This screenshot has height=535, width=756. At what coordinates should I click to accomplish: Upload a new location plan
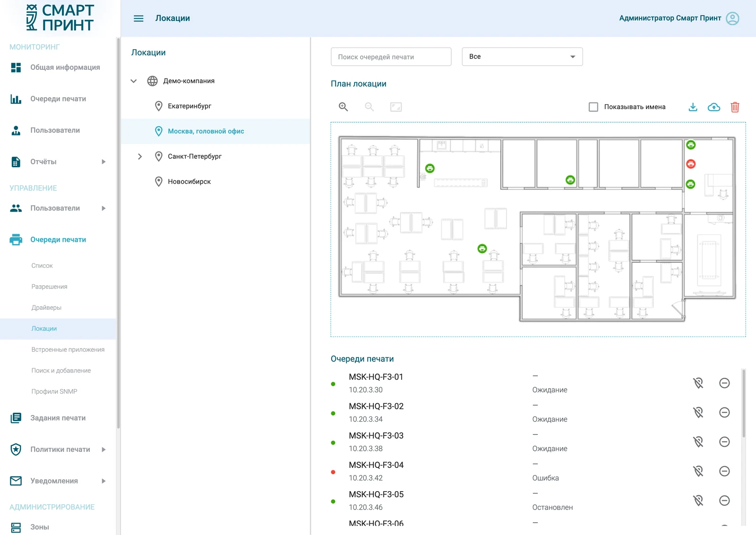click(x=714, y=107)
